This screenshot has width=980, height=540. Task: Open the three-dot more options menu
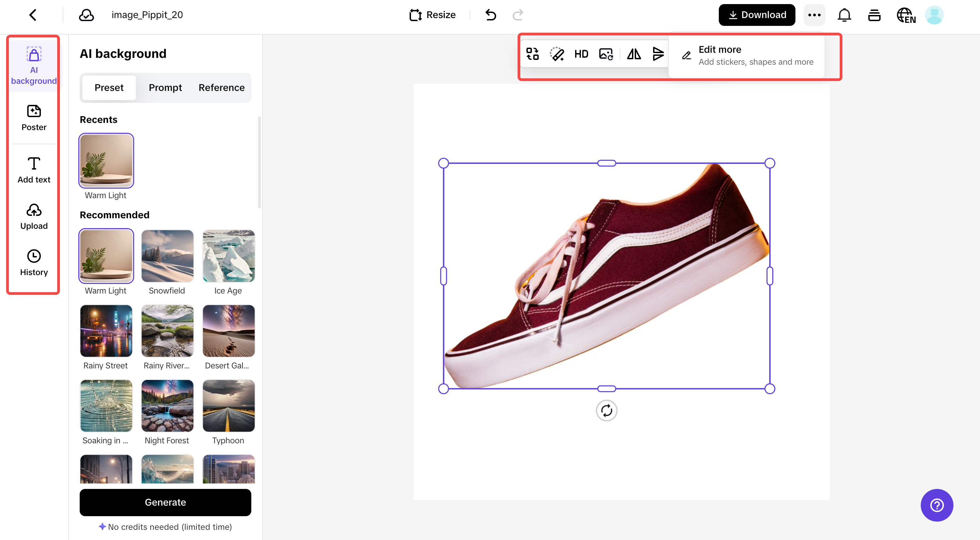(814, 15)
